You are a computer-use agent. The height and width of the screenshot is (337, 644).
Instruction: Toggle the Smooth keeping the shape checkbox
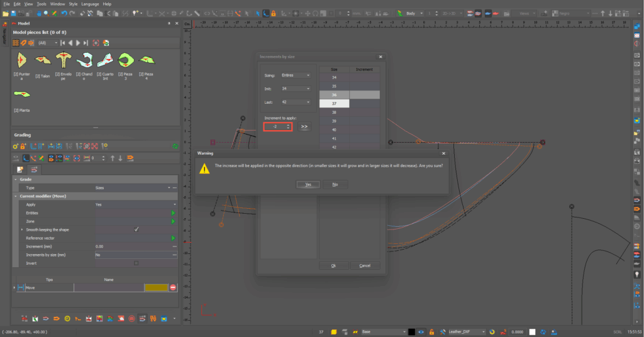point(136,229)
